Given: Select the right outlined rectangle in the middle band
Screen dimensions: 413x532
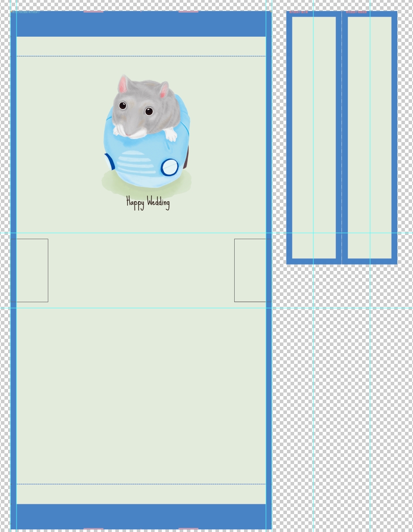Looking at the screenshot, I should (250, 270).
